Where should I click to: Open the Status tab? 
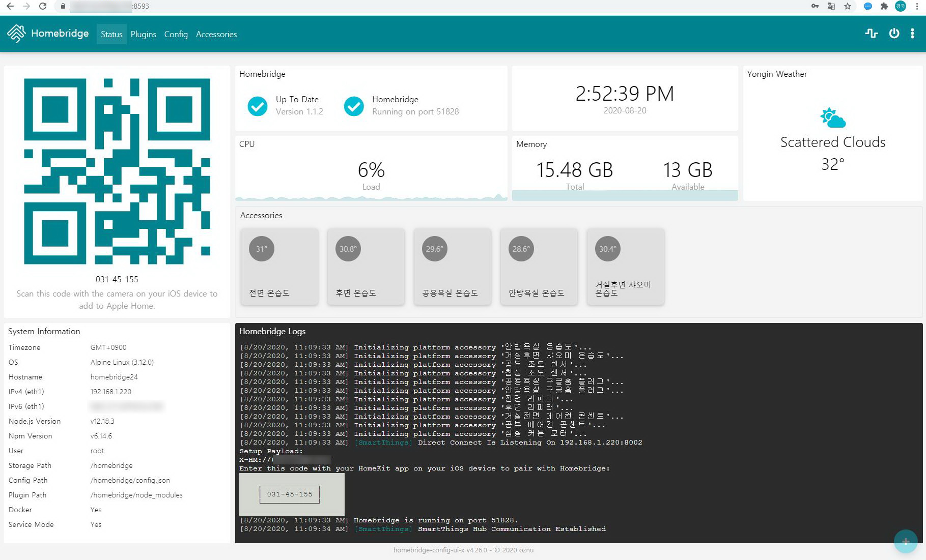click(x=111, y=34)
